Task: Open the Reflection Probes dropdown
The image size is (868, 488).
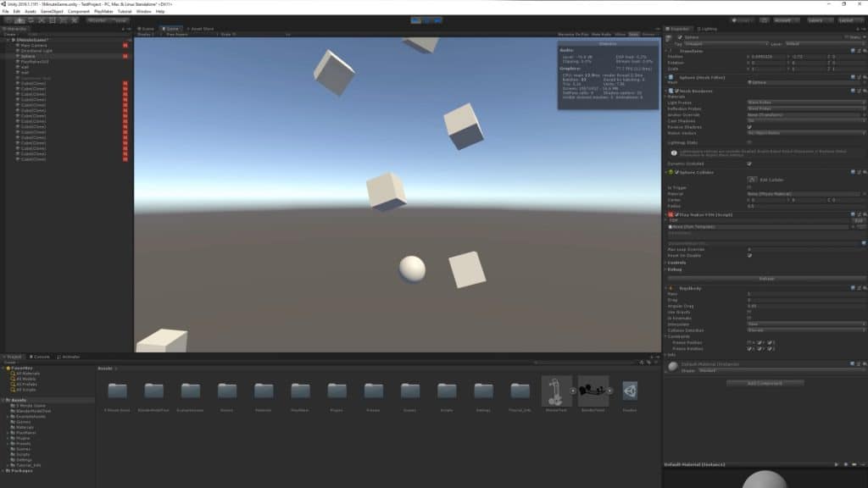Action: coord(805,109)
